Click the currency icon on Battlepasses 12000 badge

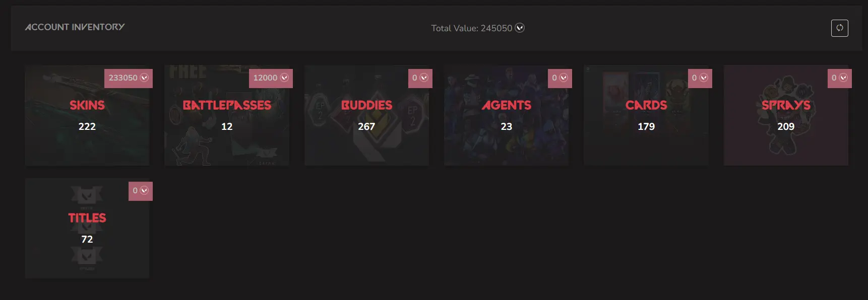tap(284, 78)
